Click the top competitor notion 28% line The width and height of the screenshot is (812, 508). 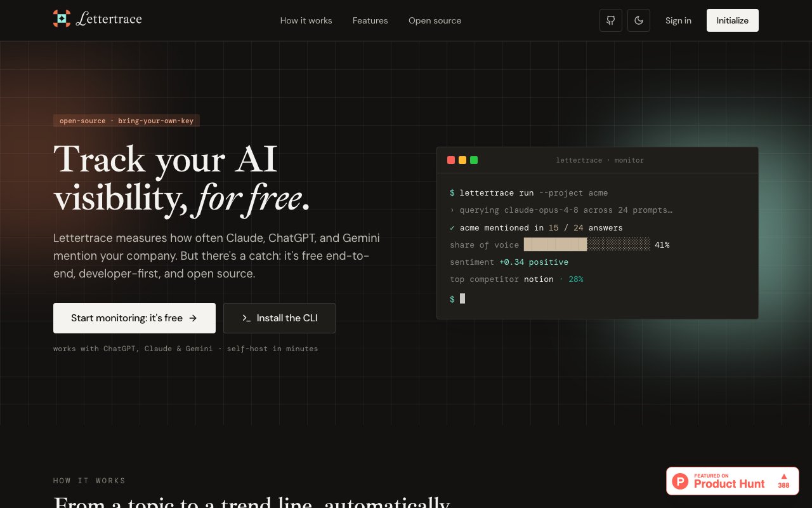pos(516,279)
